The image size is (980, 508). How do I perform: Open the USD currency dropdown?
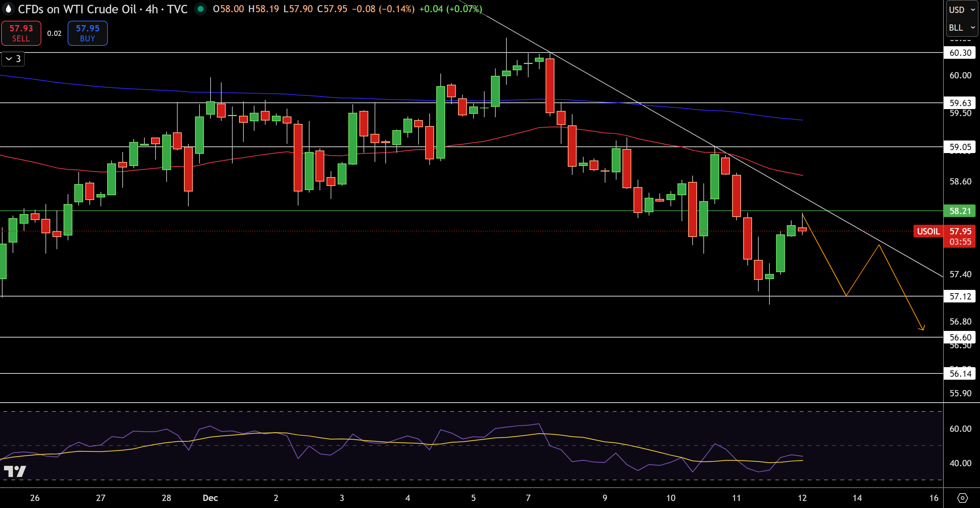(x=961, y=10)
